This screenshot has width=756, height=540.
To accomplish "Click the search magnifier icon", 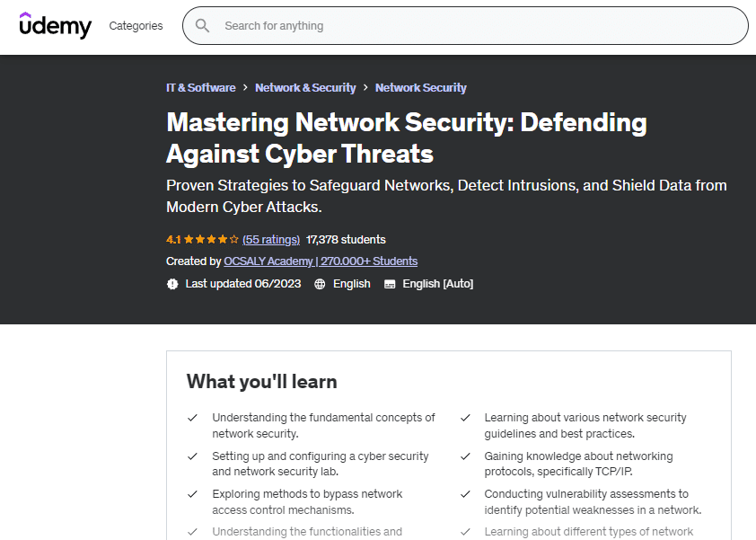I will coord(203,26).
